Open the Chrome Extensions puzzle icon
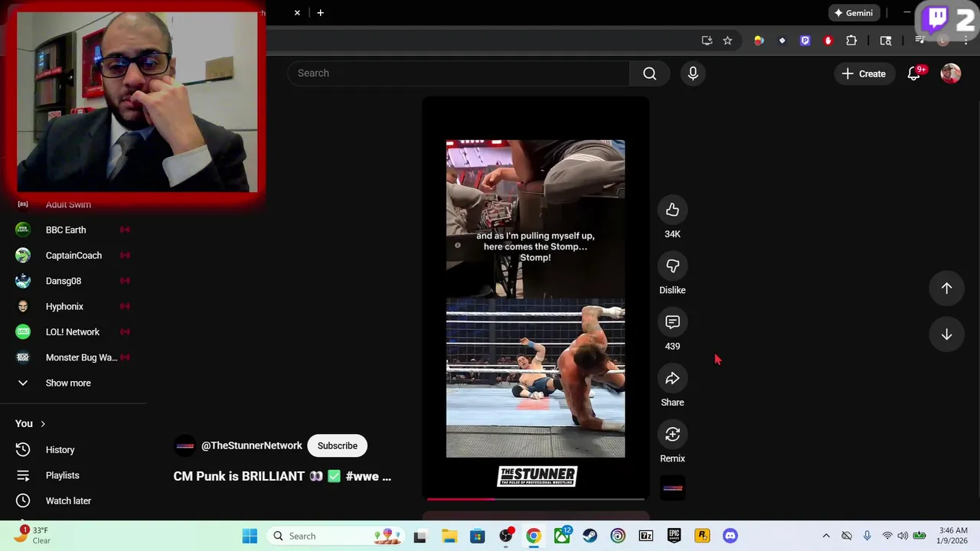Image resolution: width=980 pixels, height=551 pixels. click(851, 41)
